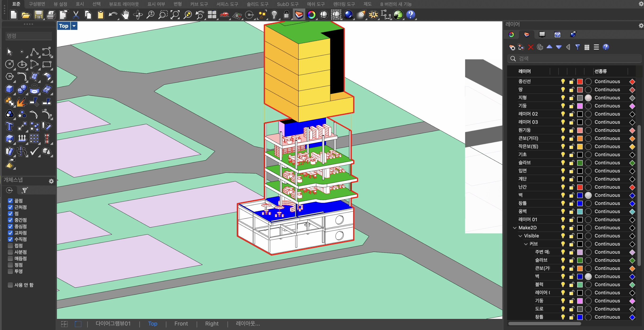The image size is (644, 330).
Task: Check the 사용 안 함 checkbox
Action: pyautogui.click(x=10, y=285)
